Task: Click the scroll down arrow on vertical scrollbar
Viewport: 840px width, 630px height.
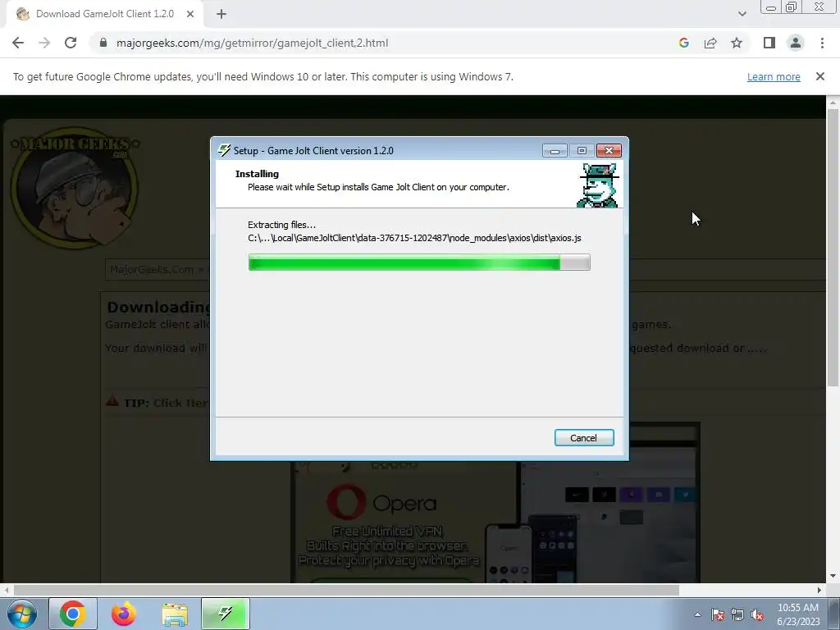Action: click(x=833, y=577)
